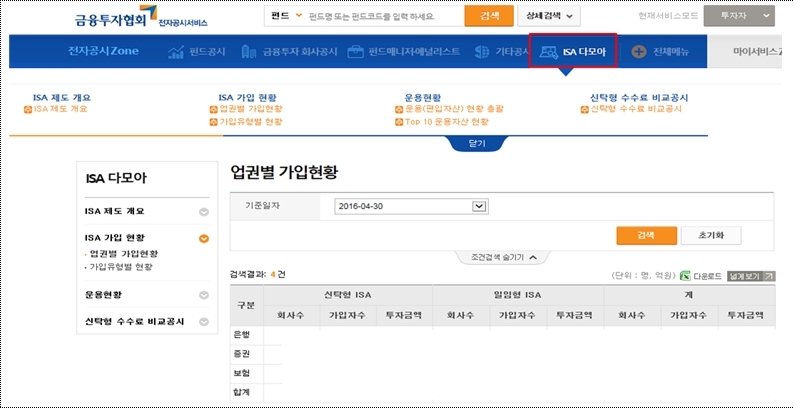
Task: Click the ISA 다모아 menu icon
Action: (x=548, y=52)
